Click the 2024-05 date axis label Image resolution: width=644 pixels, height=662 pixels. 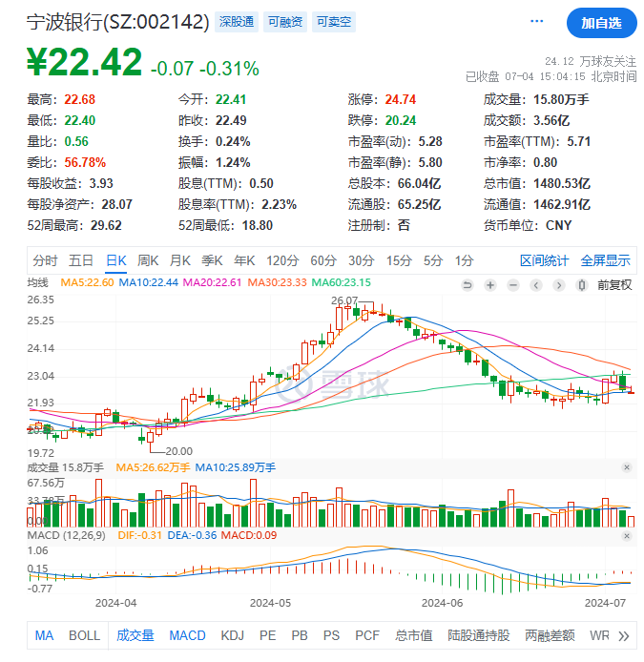[x=270, y=603]
